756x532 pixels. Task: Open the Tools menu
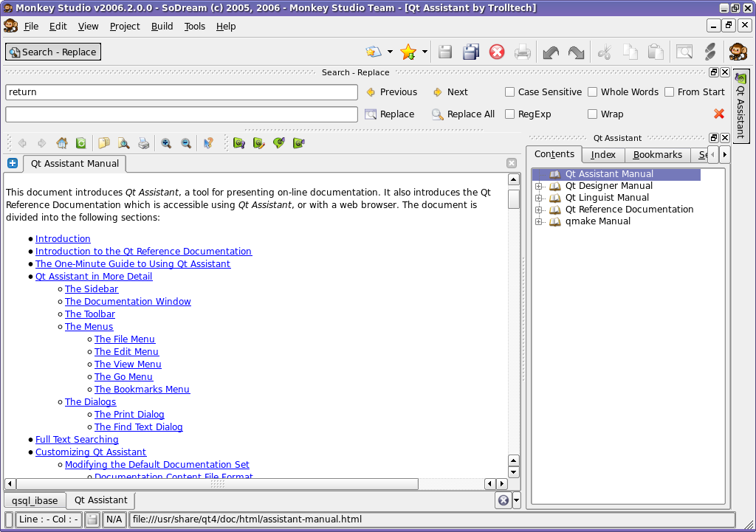click(x=195, y=27)
